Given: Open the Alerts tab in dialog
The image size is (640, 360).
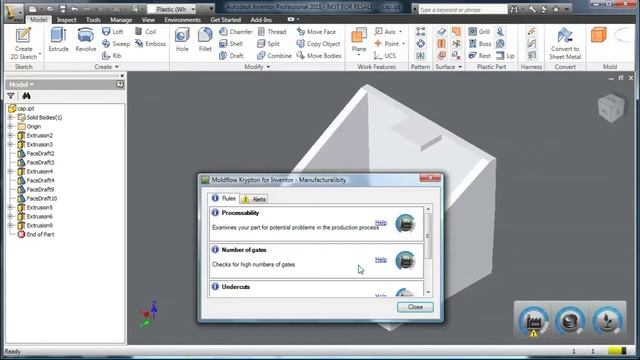Looking at the screenshot, I should pos(254,199).
